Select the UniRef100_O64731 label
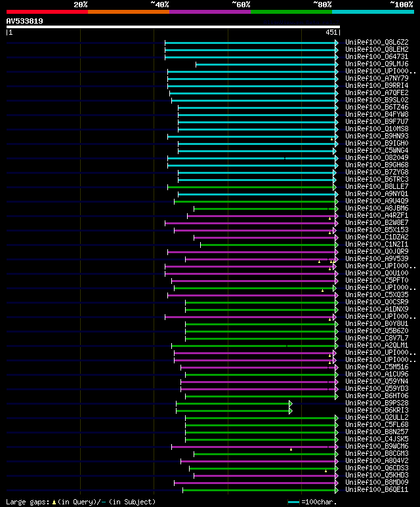420x507 pixels. [x=377, y=56]
